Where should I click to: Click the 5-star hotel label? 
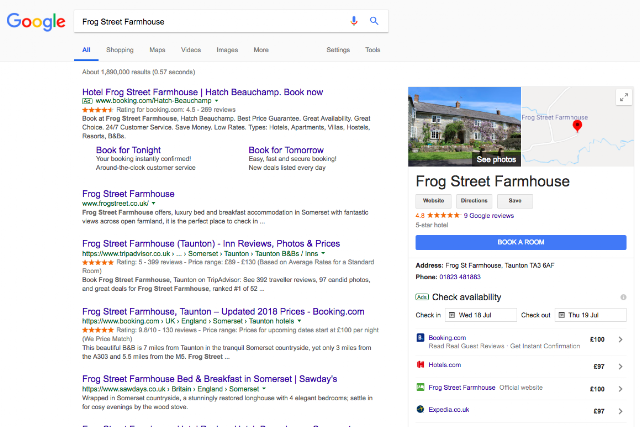click(432, 225)
